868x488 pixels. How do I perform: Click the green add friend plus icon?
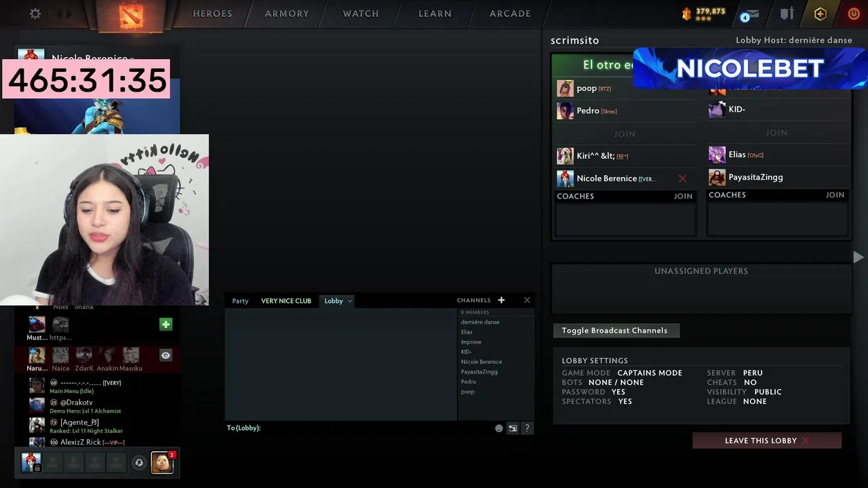pos(165,325)
